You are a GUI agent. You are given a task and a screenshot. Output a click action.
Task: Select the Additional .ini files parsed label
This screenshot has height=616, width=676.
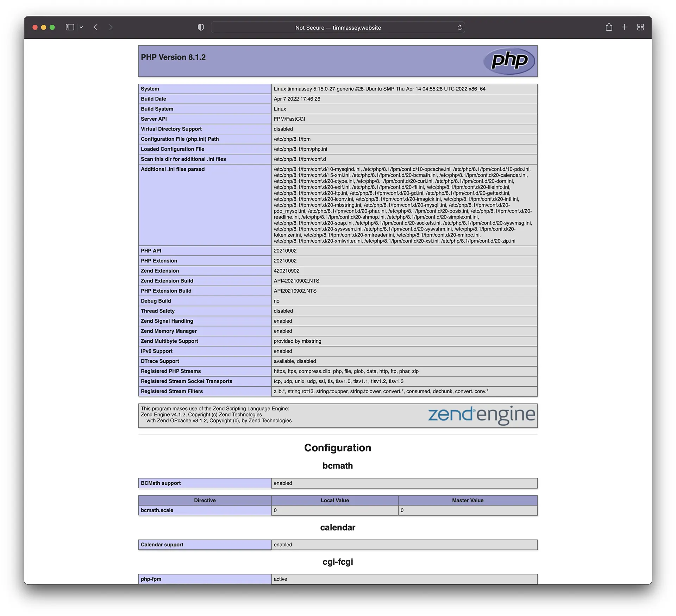(173, 169)
